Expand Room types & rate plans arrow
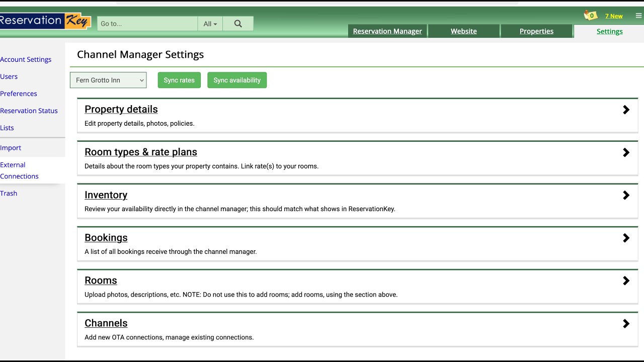This screenshot has width=644, height=362. click(x=626, y=152)
